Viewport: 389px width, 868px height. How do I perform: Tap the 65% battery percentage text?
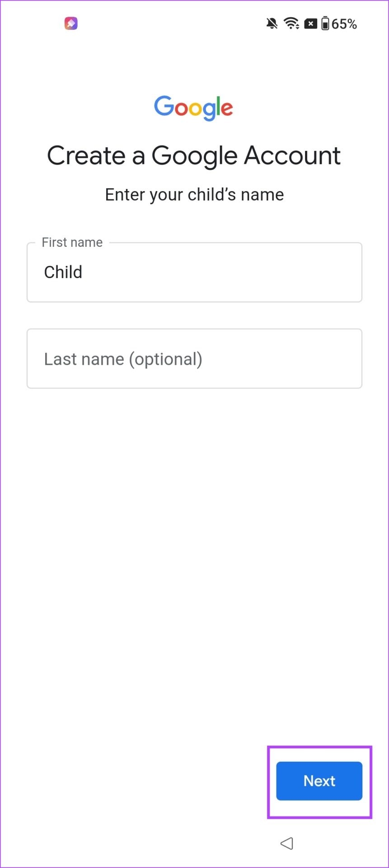[x=344, y=24]
